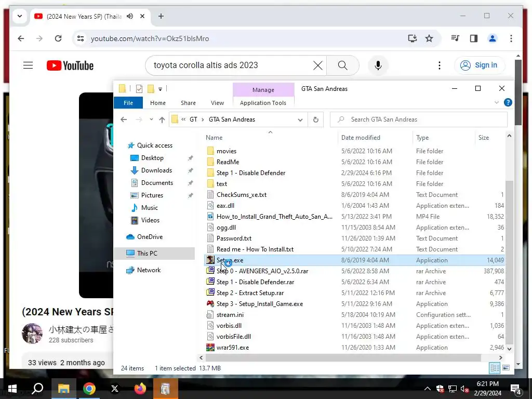
Task: Open Chrome profile avatar
Action: click(493, 38)
